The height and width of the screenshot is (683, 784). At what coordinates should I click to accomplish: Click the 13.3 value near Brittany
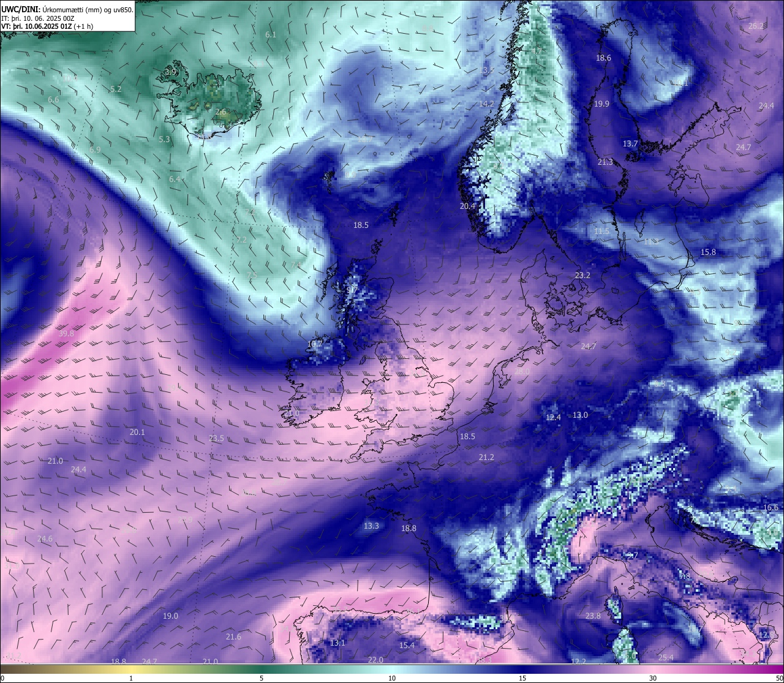[371, 526]
